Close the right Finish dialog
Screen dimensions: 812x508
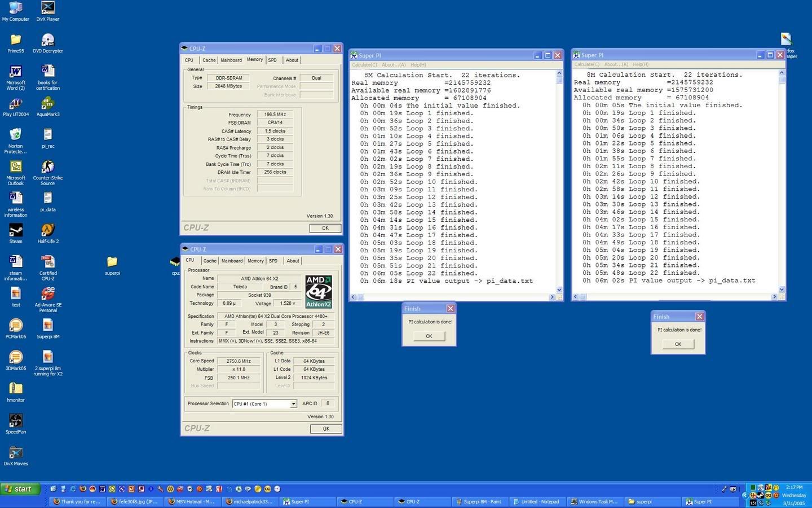coord(699,317)
